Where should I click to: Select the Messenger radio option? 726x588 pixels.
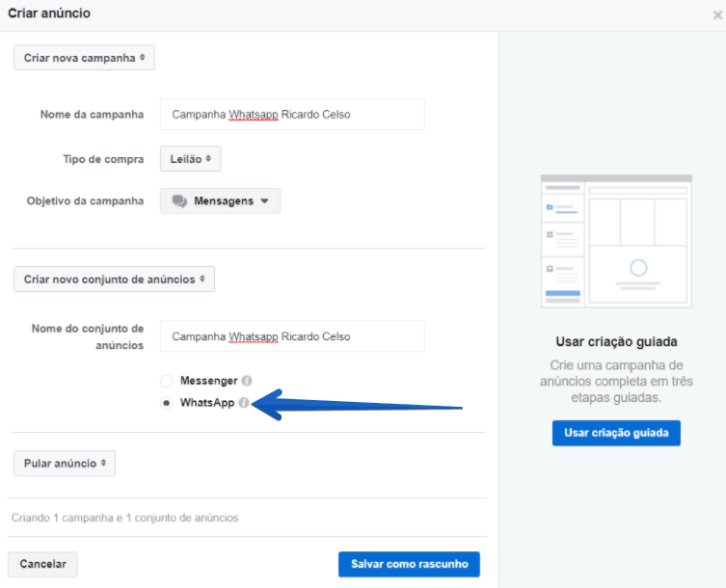(166, 381)
